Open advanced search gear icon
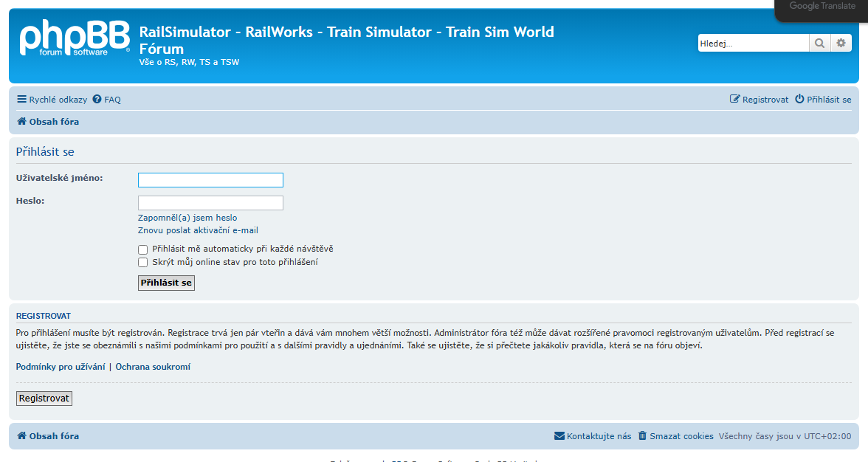The width and height of the screenshot is (868, 462). coord(841,43)
